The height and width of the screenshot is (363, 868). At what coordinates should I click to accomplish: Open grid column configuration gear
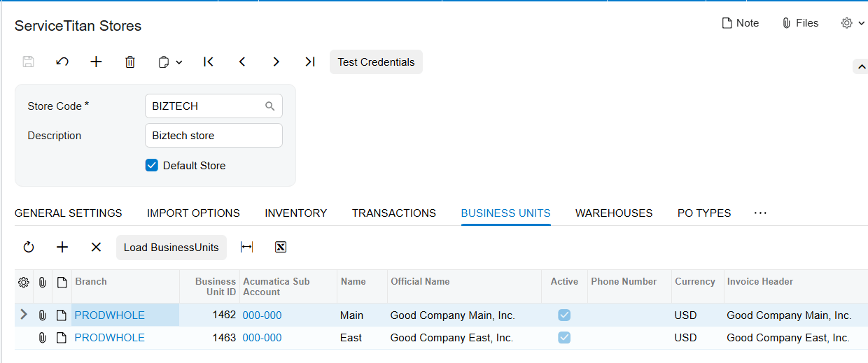tap(23, 282)
